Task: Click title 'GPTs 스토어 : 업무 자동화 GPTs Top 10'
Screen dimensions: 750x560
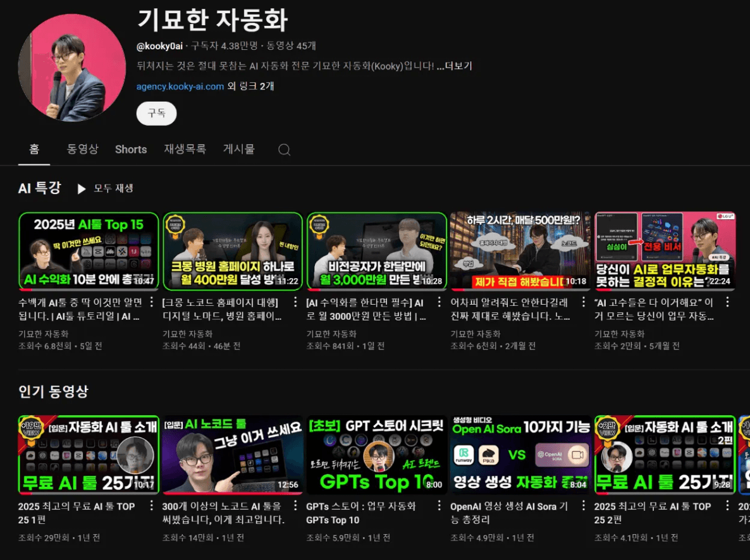Action: tap(361, 513)
